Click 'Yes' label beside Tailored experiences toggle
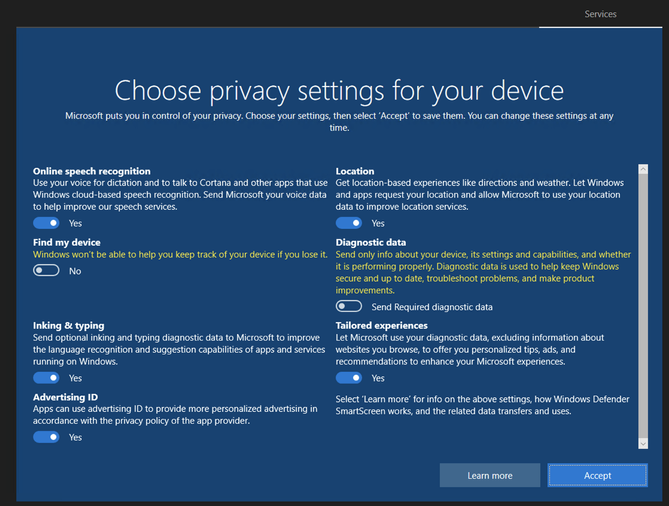Viewport: 669px width, 506px height. point(378,378)
